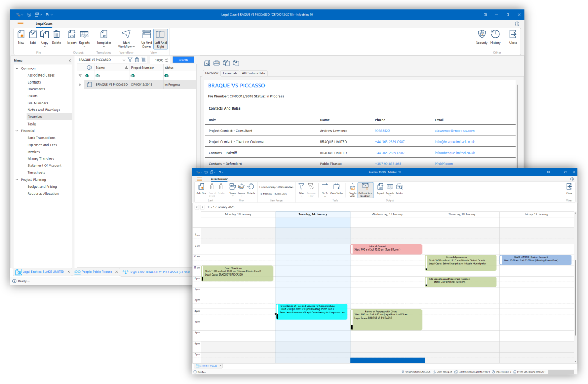
Task: Open the History clock icon
Action: point(495,36)
